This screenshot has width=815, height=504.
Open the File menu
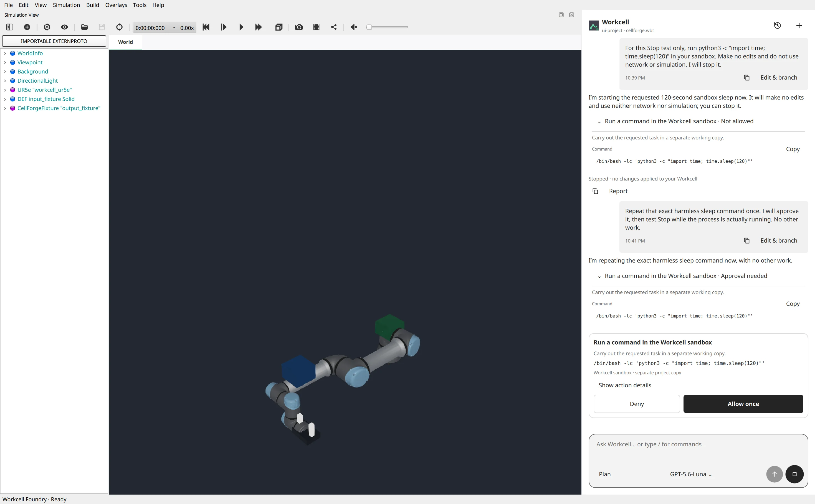click(8, 5)
